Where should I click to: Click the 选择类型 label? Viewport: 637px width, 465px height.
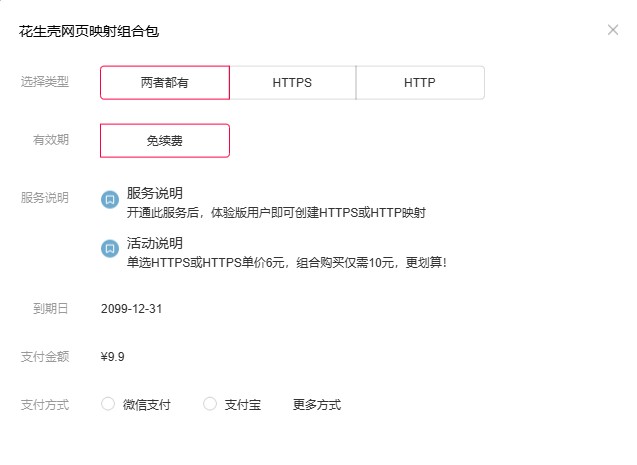(45, 82)
